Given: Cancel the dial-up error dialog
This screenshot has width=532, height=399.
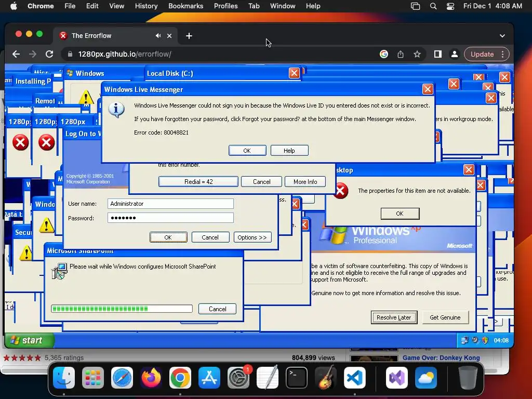Looking at the screenshot, I should point(262,182).
